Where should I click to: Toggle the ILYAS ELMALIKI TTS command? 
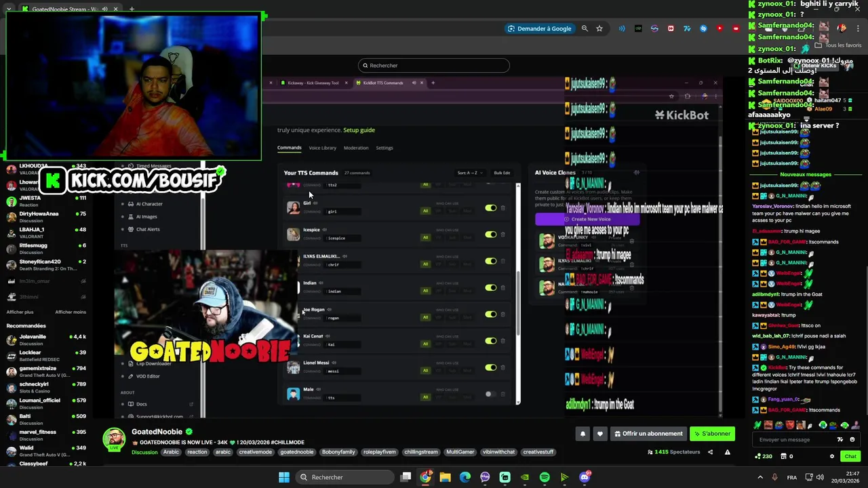pyautogui.click(x=491, y=261)
